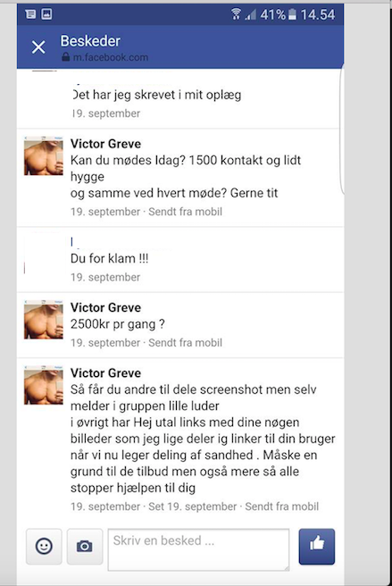Image resolution: width=392 pixels, height=586 pixels.
Task: Open sender name on '1500 kontakt' message
Action: [105, 144]
